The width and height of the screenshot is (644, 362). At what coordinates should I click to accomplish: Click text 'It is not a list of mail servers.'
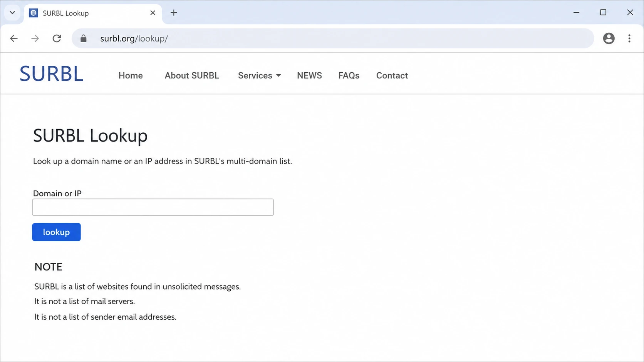click(84, 301)
